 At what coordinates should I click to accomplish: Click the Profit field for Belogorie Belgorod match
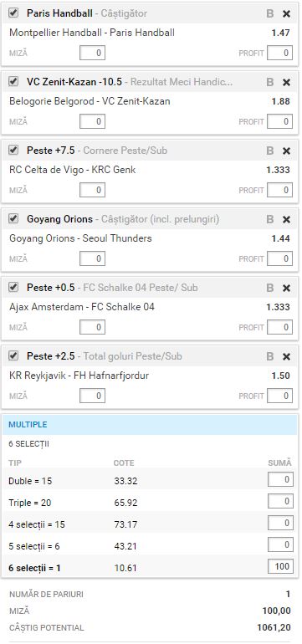click(x=279, y=121)
